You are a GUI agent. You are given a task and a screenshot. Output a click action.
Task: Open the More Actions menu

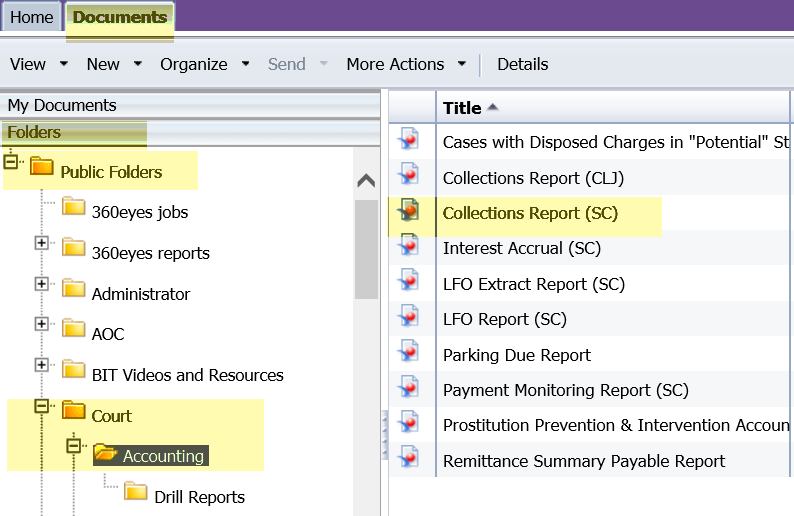click(x=395, y=64)
